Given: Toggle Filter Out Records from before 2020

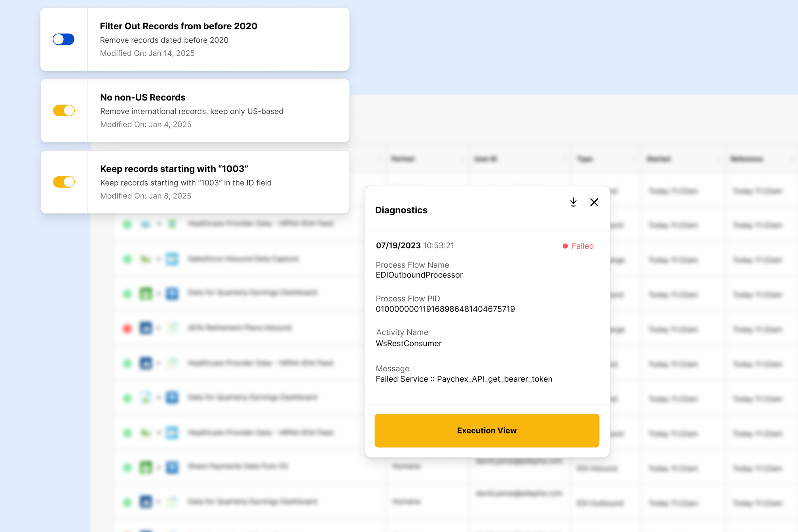Looking at the screenshot, I should click(x=63, y=39).
